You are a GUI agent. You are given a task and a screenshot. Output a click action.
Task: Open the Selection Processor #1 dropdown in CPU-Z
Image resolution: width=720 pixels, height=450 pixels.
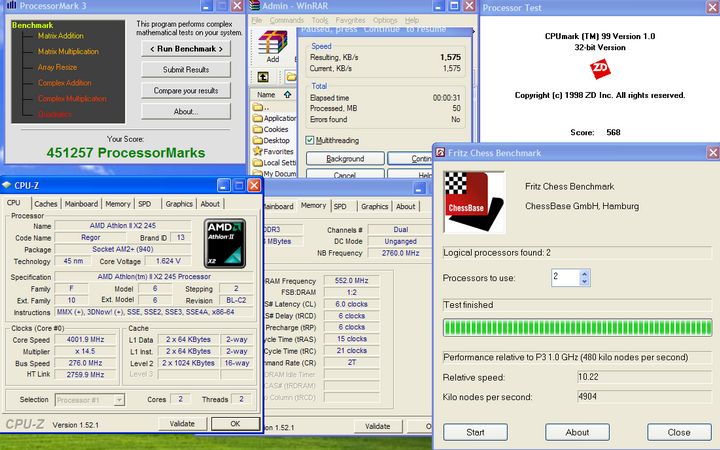click(119, 400)
